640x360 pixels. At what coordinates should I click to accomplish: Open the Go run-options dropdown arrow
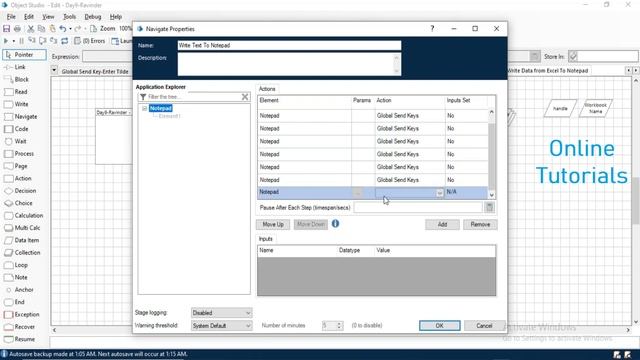point(13,41)
